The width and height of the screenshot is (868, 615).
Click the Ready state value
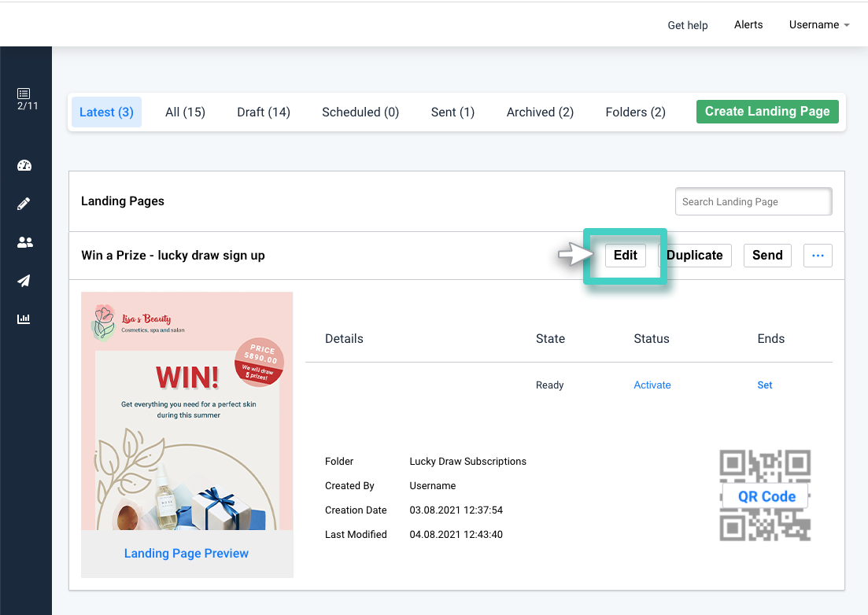pos(550,385)
